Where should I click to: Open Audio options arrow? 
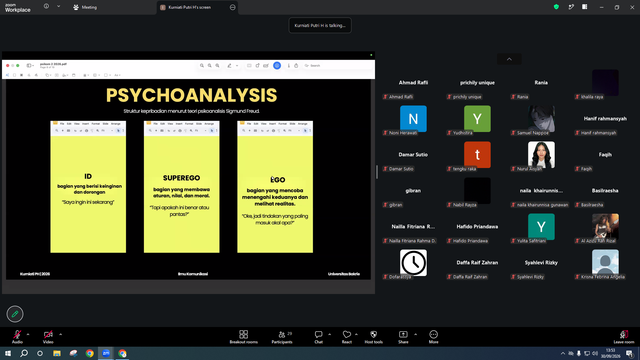(28, 334)
